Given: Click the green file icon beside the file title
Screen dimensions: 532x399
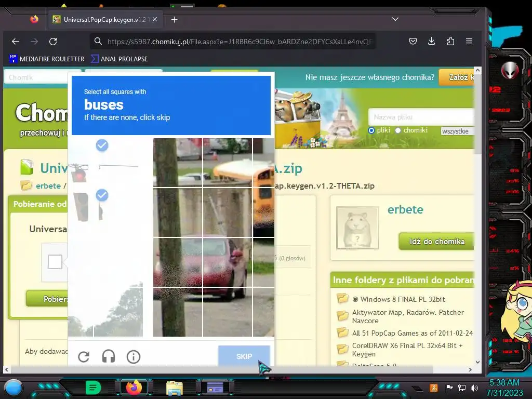Looking at the screenshot, I should click(x=27, y=167).
